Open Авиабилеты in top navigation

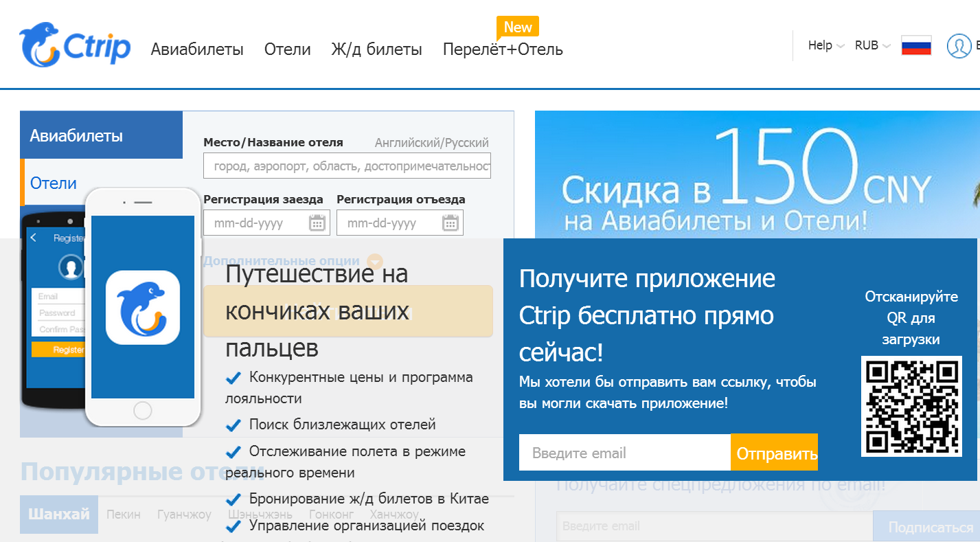197,49
